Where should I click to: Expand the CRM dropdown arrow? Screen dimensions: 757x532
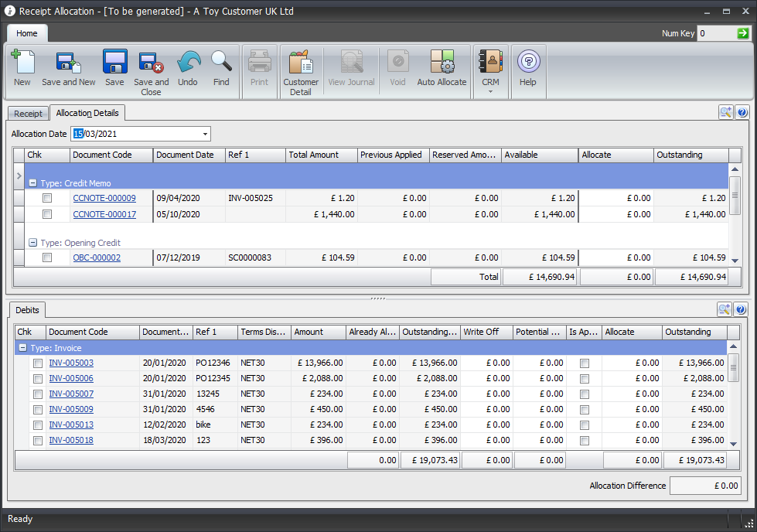pos(490,92)
